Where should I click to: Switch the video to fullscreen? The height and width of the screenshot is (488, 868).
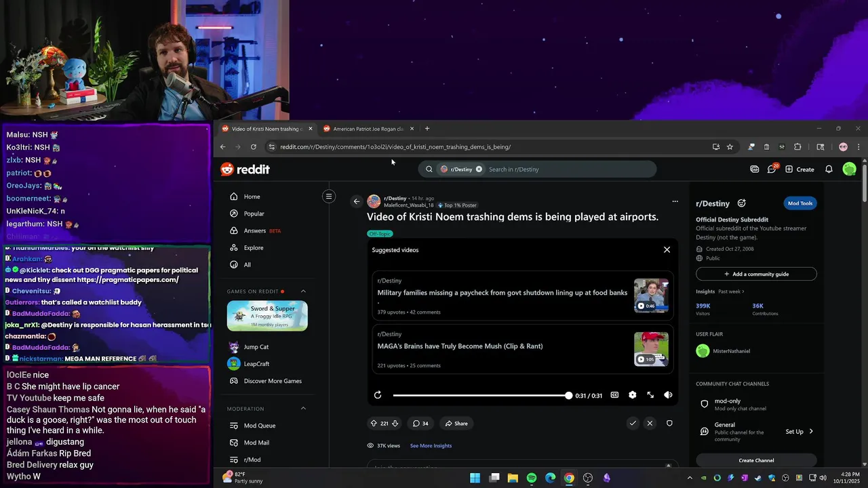pyautogui.click(x=650, y=395)
